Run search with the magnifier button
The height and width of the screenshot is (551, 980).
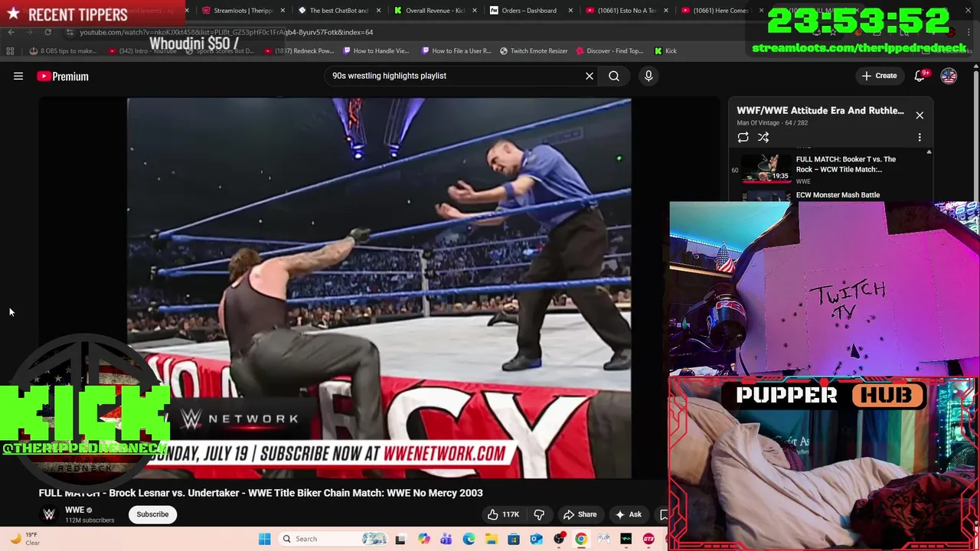click(614, 76)
